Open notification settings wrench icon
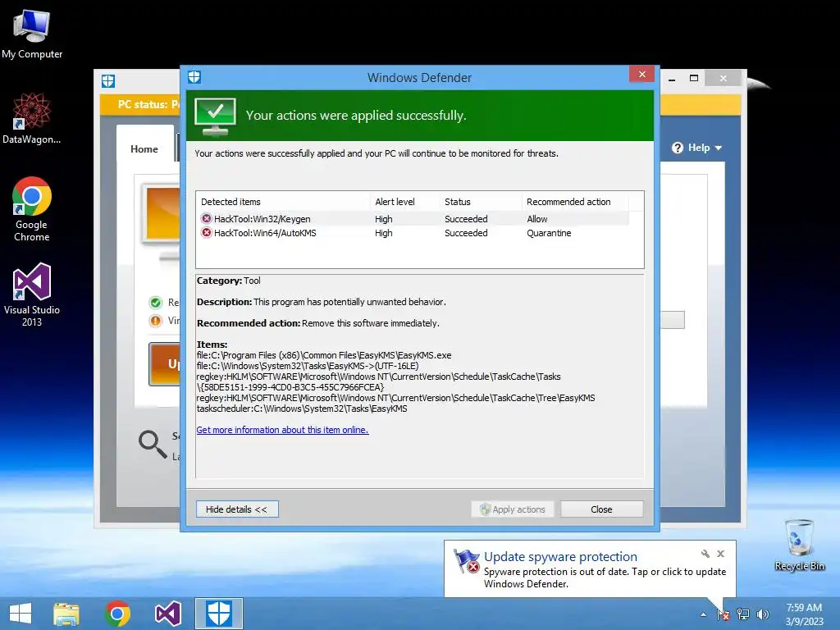This screenshot has height=630, width=840. pos(705,554)
